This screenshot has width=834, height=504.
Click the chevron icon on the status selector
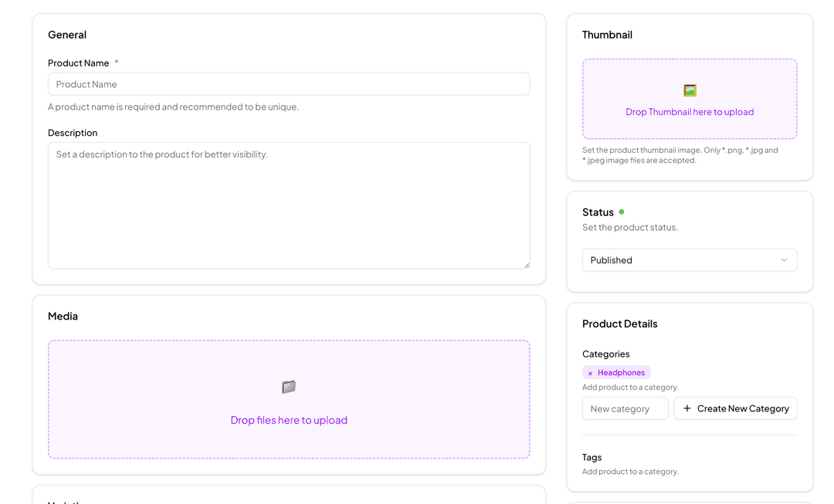785,260
